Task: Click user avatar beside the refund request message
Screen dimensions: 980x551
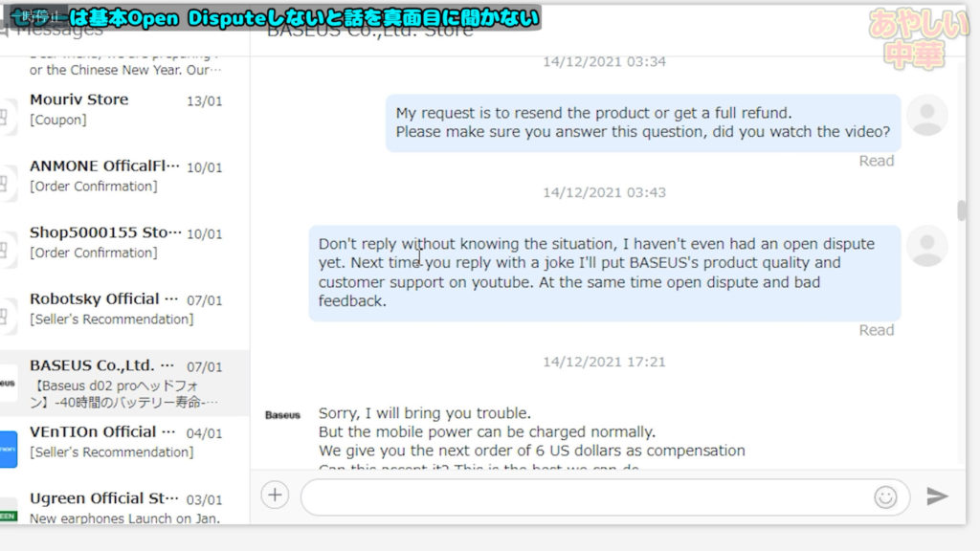Action: coord(926,115)
